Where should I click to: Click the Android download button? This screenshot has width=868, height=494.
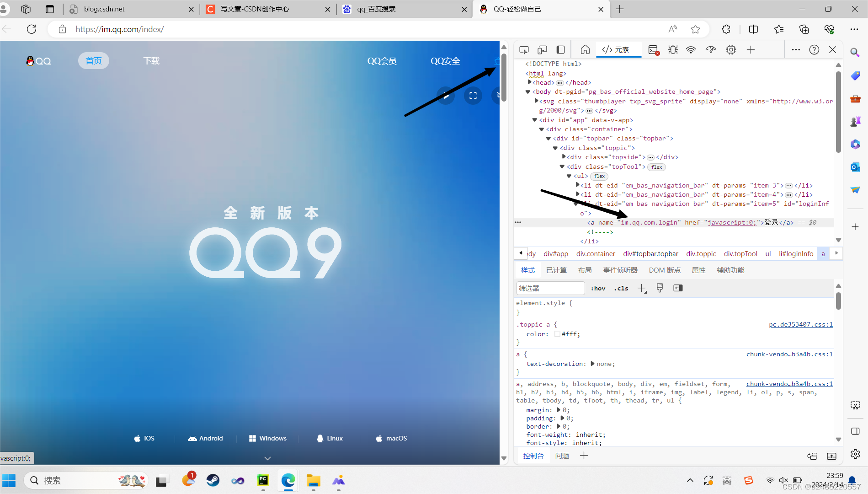[205, 438]
